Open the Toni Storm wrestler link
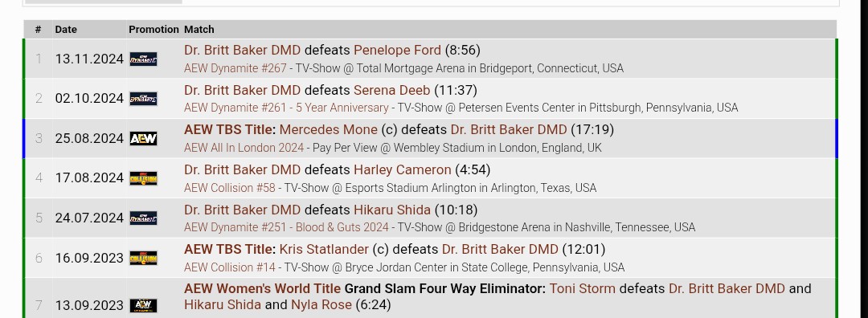Screen dimensions: 868x318 (583, 288)
